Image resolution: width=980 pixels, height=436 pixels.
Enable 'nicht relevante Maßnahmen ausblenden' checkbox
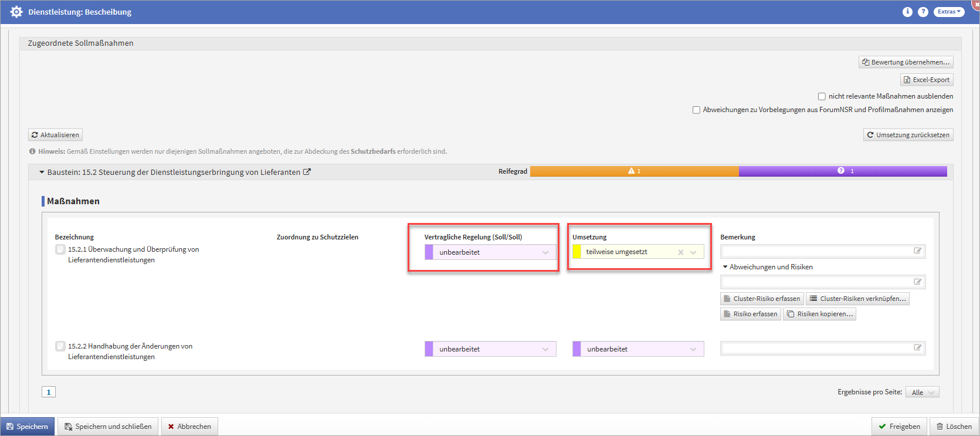tap(822, 96)
